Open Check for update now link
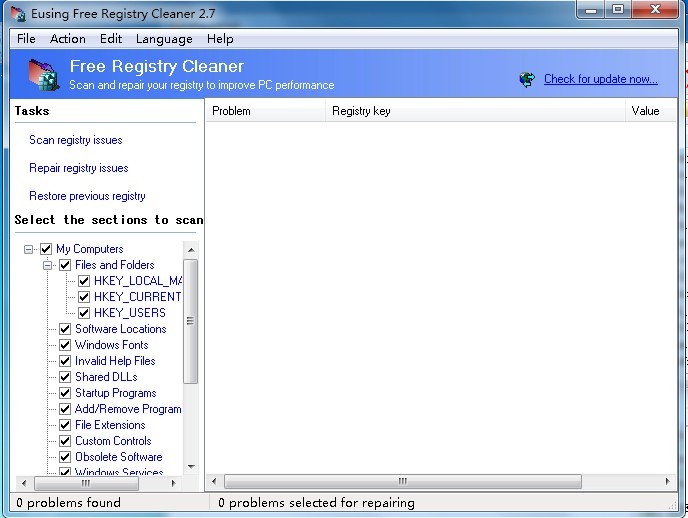This screenshot has height=518, width=688. point(600,80)
